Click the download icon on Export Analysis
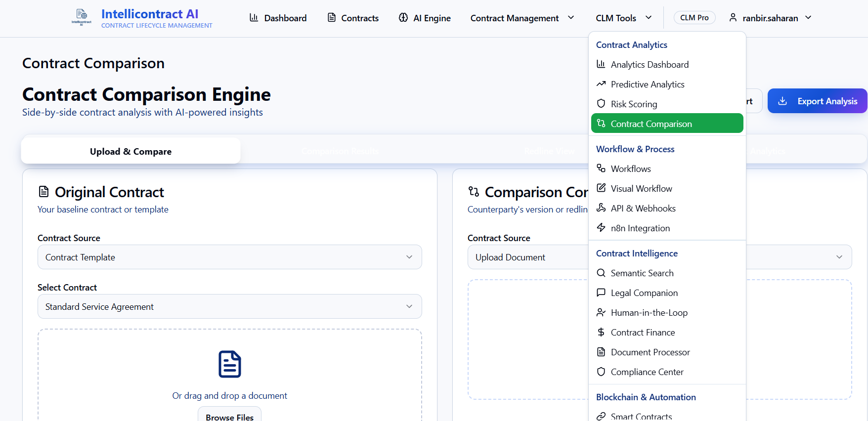Screen dimensions: 868x421 tap(782, 101)
